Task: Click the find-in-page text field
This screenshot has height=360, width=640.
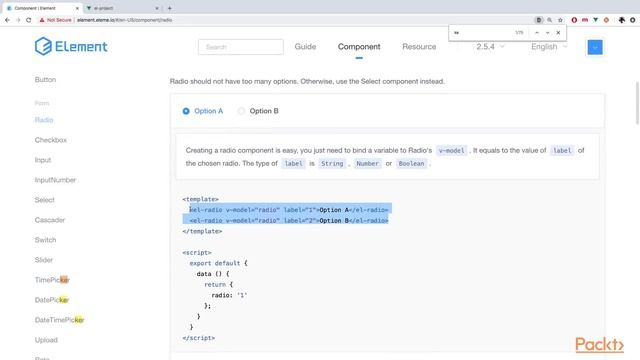Action: (482, 33)
